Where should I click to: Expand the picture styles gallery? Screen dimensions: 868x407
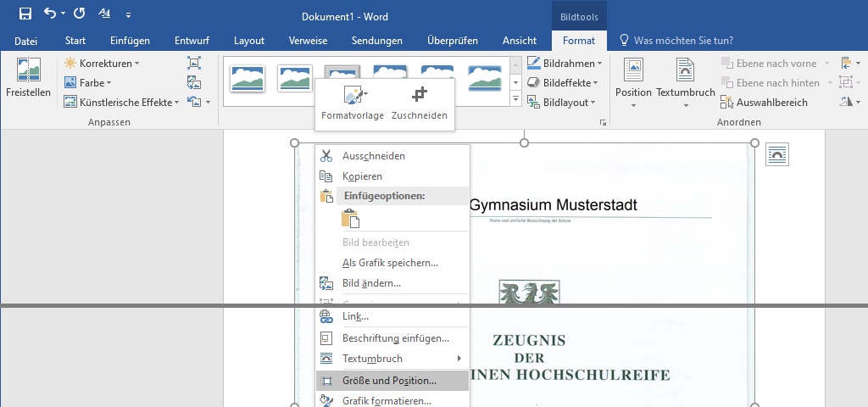point(515,100)
